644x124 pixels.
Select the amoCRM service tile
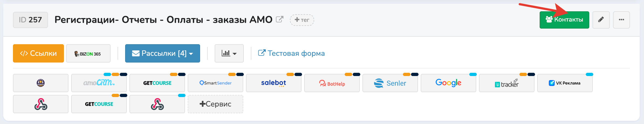pyautogui.click(x=99, y=83)
